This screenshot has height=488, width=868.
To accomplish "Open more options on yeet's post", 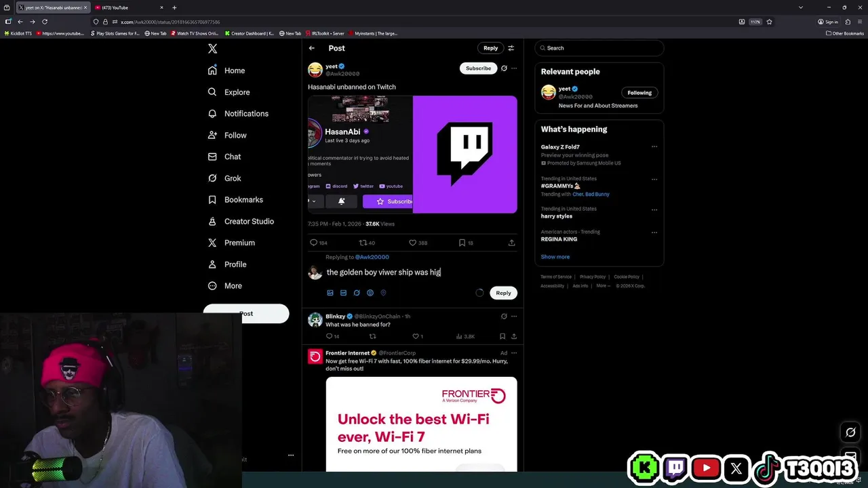I will (x=514, y=68).
